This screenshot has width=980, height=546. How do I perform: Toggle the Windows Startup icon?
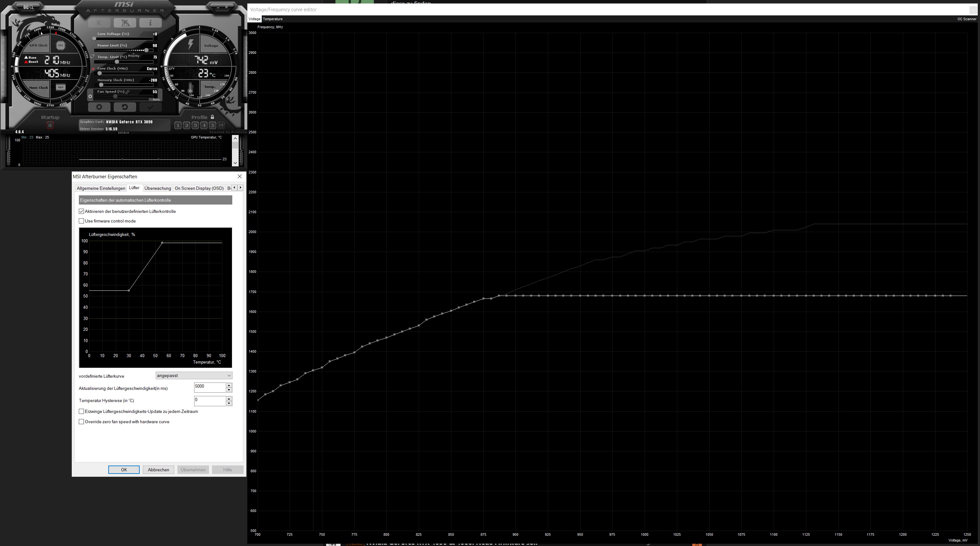point(50,125)
